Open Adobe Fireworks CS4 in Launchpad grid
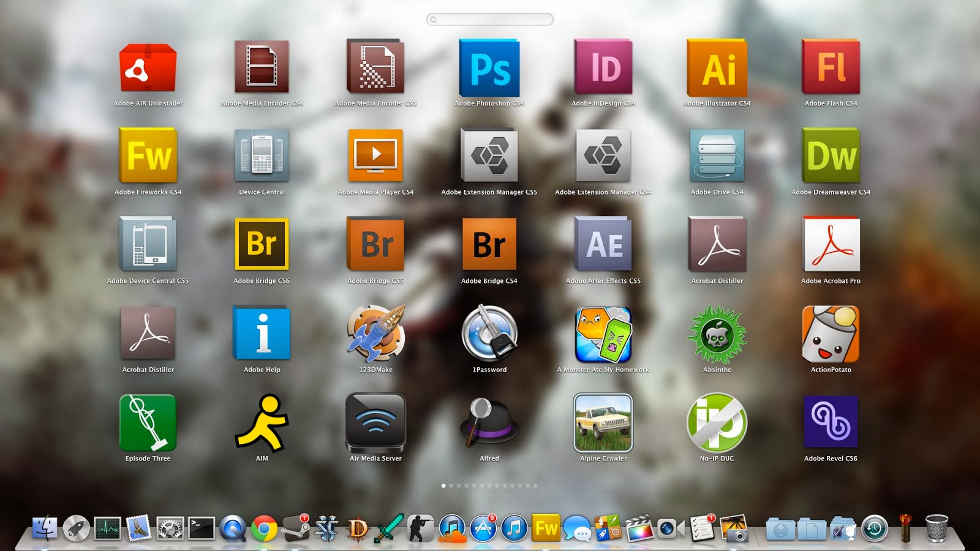Viewport: 980px width, 551px height. click(148, 155)
